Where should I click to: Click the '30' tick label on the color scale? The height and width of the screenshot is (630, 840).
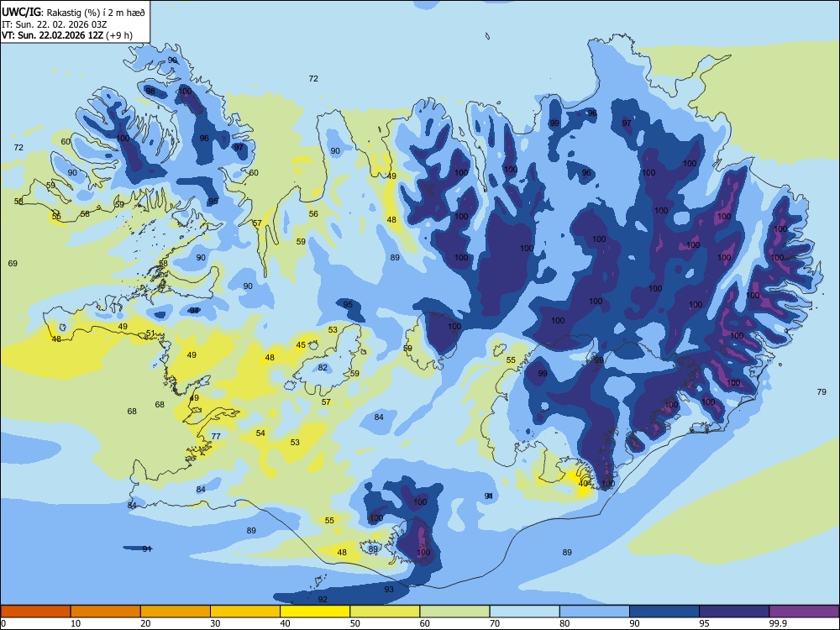(215, 623)
